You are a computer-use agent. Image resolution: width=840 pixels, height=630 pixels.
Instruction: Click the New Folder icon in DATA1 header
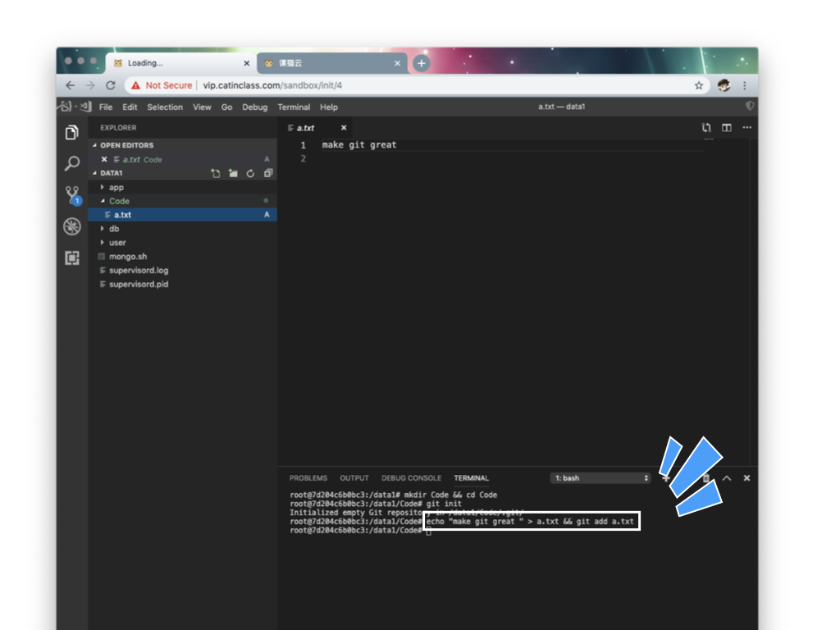tap(233, 174)
